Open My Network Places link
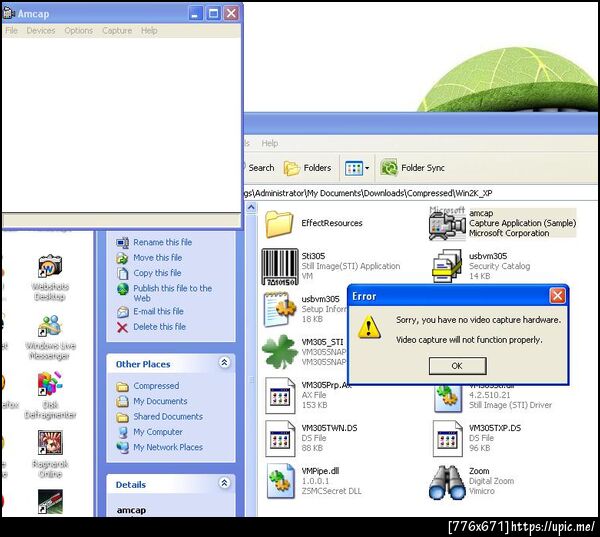Screen dimensions: 600x537 168,447
